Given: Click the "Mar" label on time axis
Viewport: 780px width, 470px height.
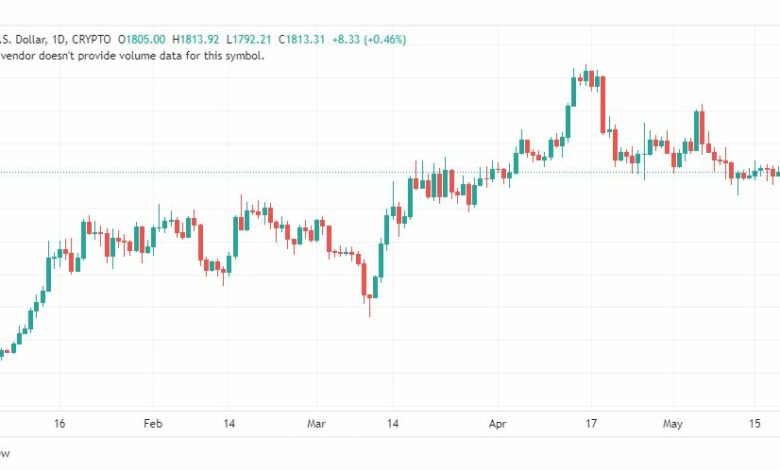Looking at the screenshot, I should [x=316, y=424].
